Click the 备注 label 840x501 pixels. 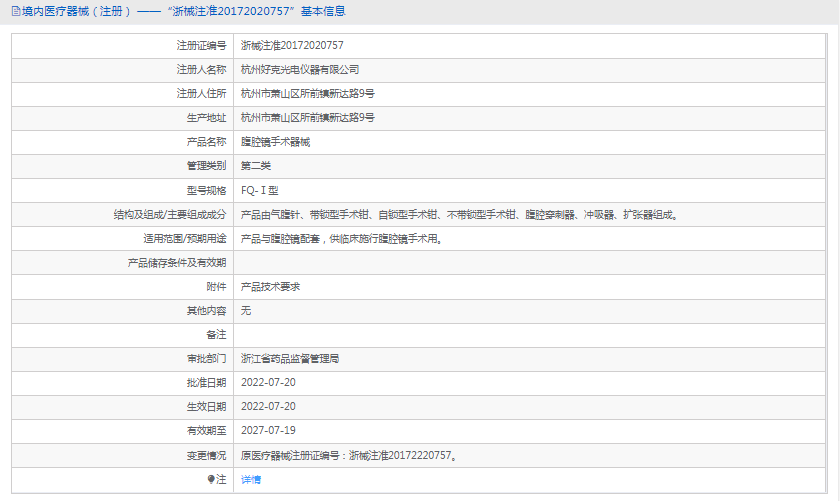tap(216, 335)
